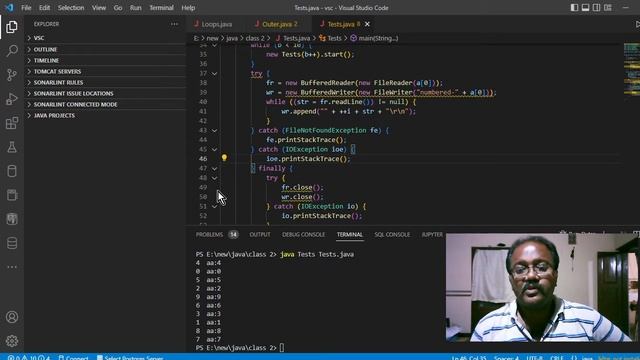The height and width of the screenshot is (360, 640).
Task: Switch to the SQL CONSOLE tab
Action: tap(392, 234)
